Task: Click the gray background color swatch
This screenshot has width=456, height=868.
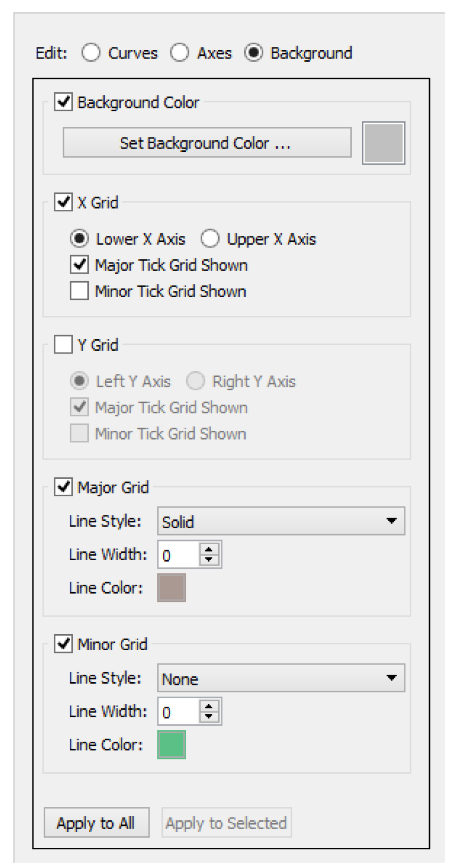Action: [x=383, y=143]
